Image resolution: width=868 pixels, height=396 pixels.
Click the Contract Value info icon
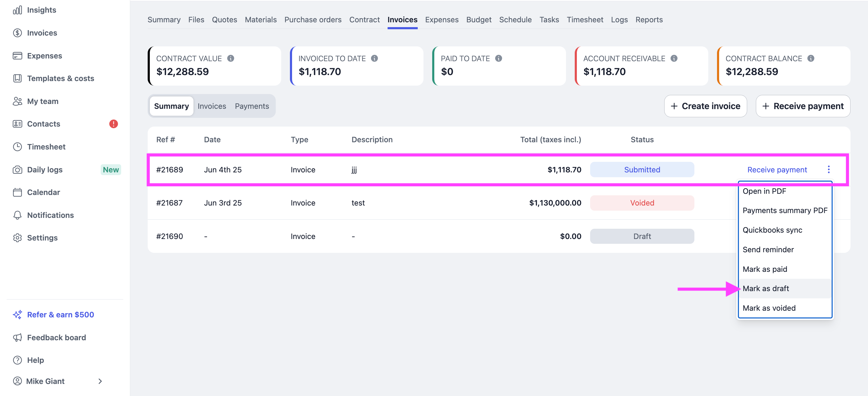click(231, 58)
